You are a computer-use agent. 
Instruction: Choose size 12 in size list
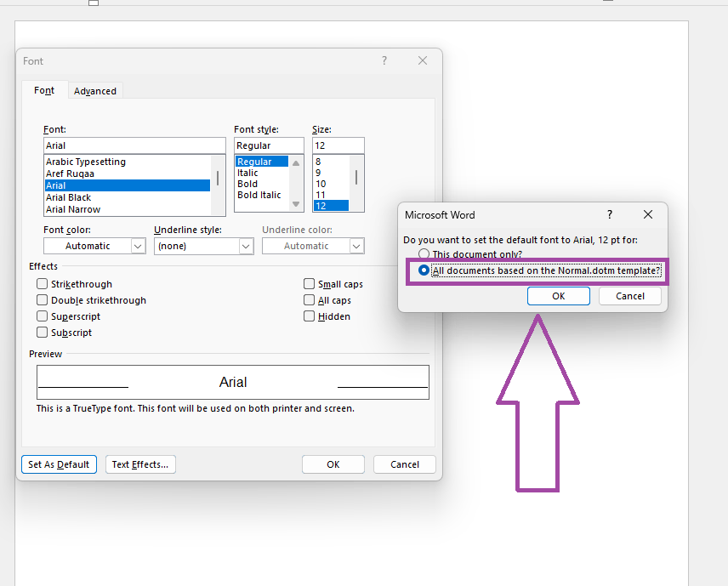[x=331, y=206]
